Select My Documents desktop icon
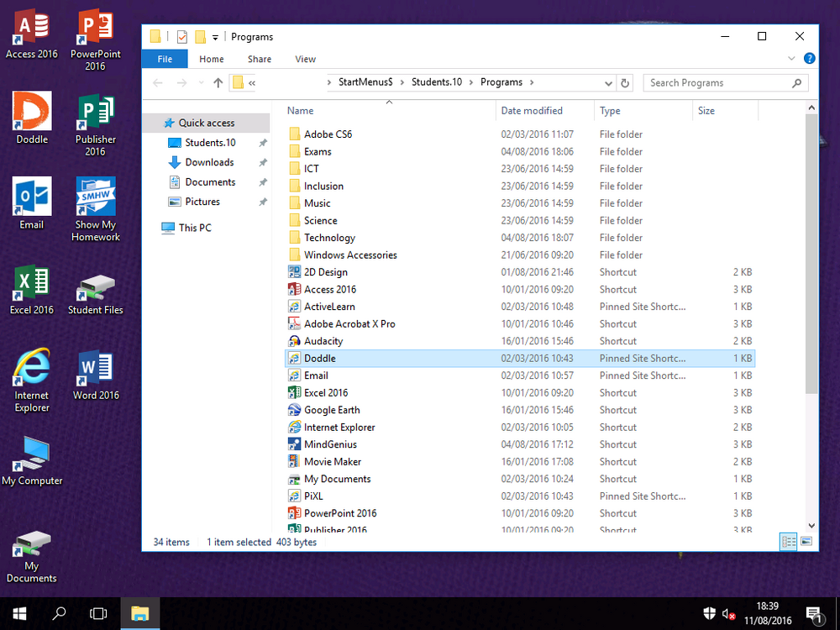The image size is (840, 630). click(x=32, y=557)
